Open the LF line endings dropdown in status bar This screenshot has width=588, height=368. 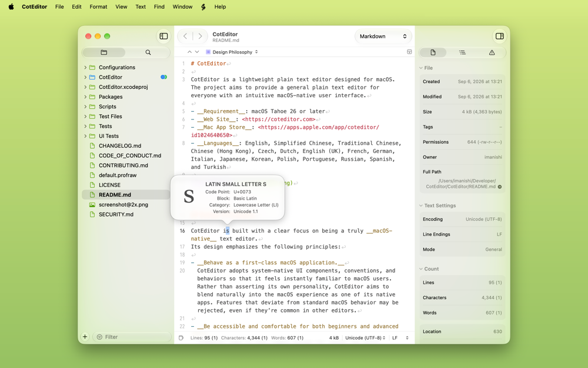click(x=400, y=337)
